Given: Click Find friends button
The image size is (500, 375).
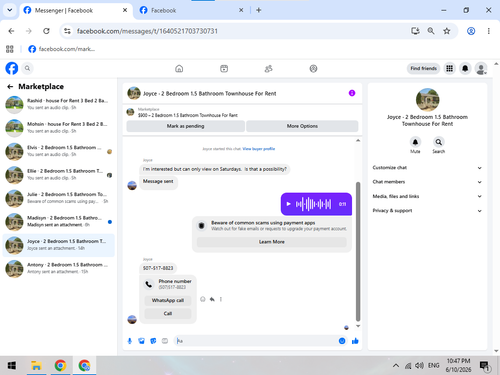Looking at the screenshot, I should (x=423, y=68).
